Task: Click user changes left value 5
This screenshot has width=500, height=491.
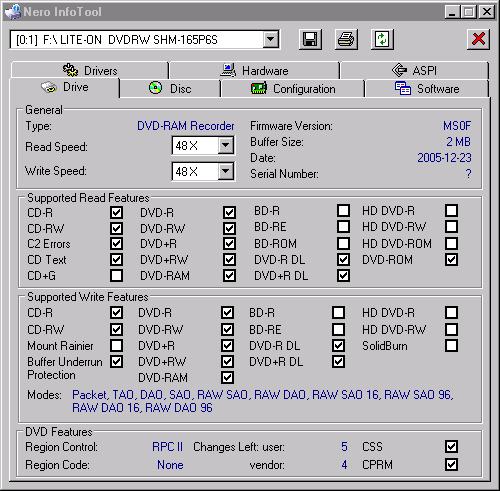Action: point(344,447)
